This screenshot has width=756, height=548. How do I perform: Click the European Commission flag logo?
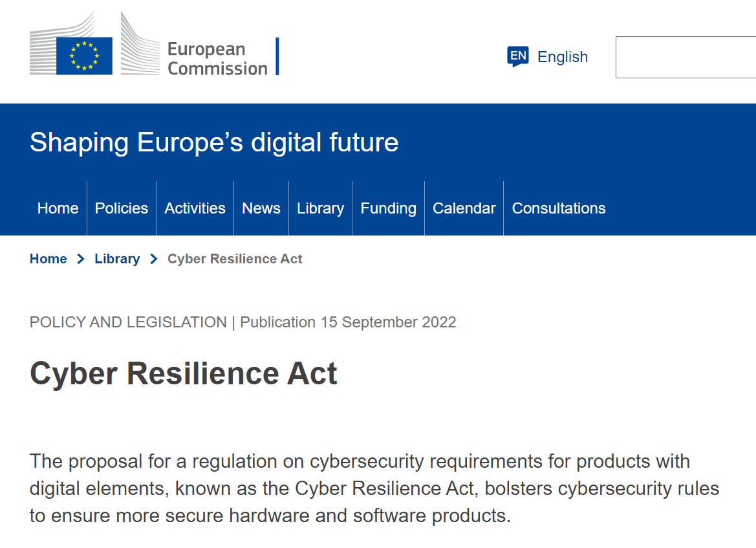tap(84, 56)
